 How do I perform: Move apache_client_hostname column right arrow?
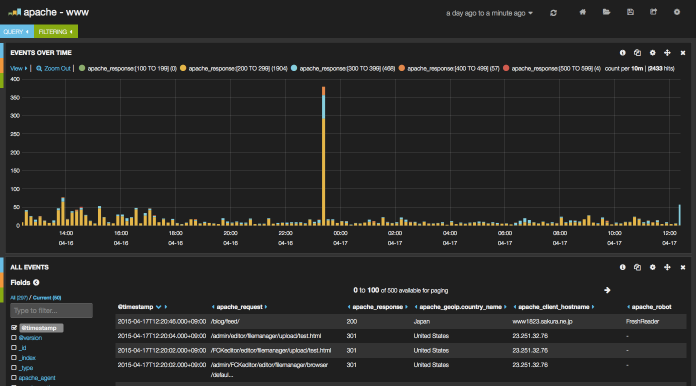click(593, 307)
